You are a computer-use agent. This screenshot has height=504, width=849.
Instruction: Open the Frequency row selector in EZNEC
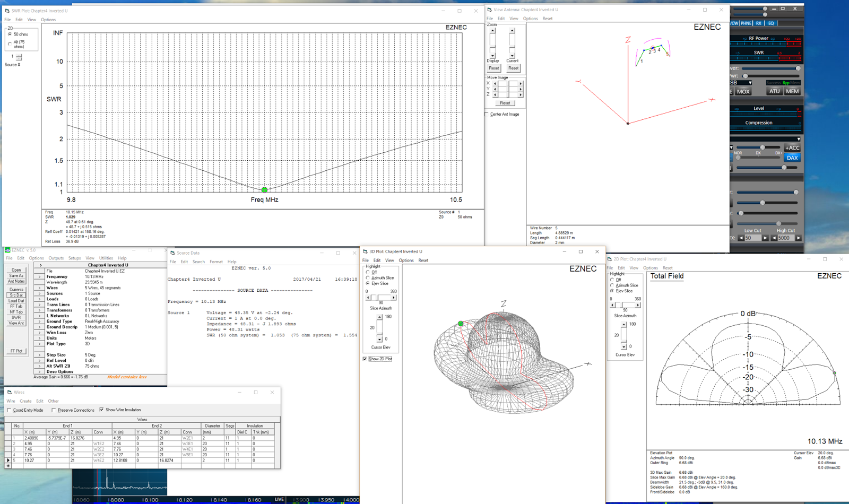[39, 276]
